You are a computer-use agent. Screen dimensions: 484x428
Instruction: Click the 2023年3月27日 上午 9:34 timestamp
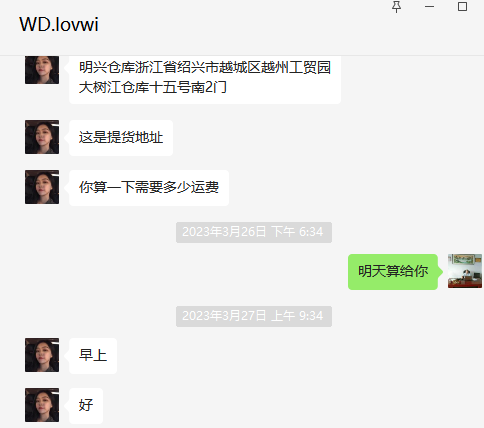pyautogui.click(x=254, y=316)
